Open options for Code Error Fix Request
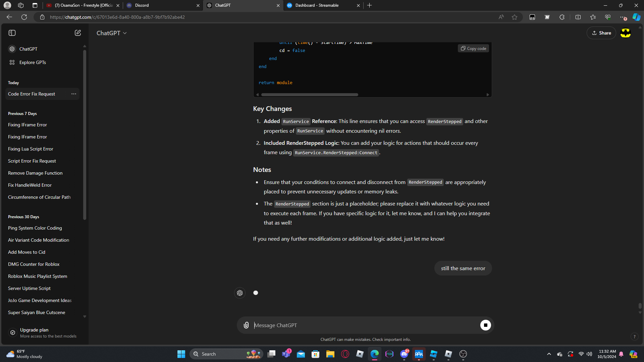 click(74, 94)
